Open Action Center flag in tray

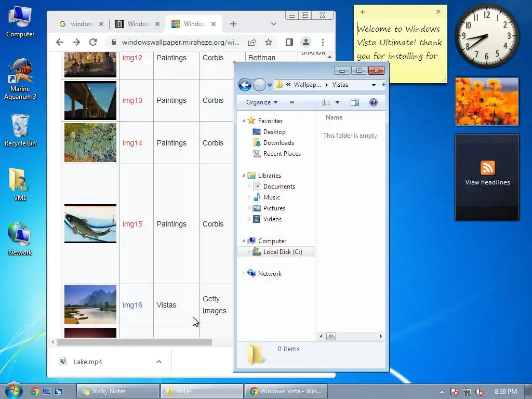[x=454, y=392]
